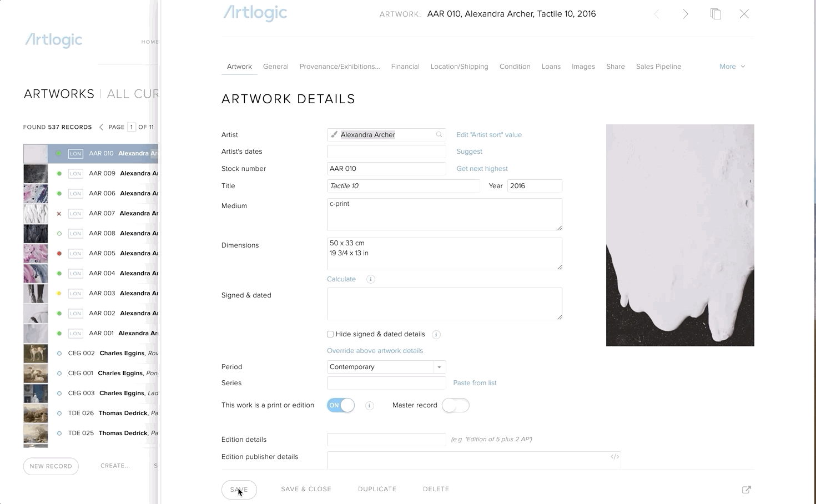Click the Artlogic logo in record panel
Screen dimensions: 816x504
pyautogui.click(x=255, y=13)
